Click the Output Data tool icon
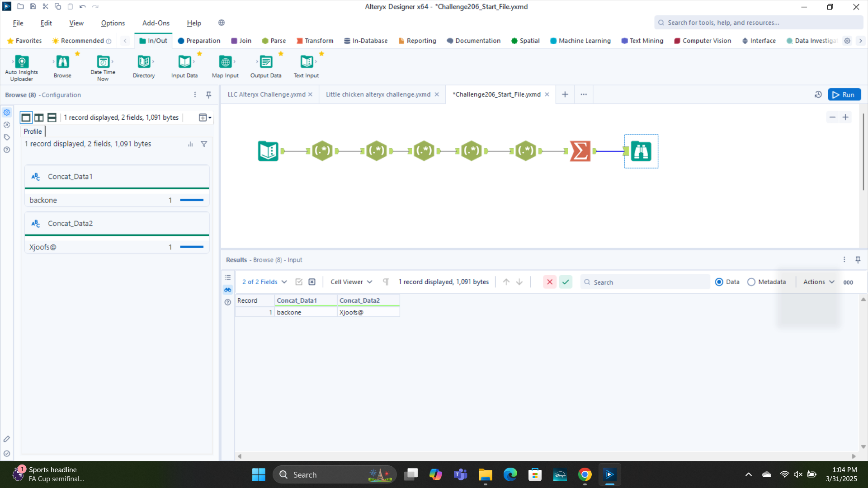The image size is (868, 488). coord(266,61)
